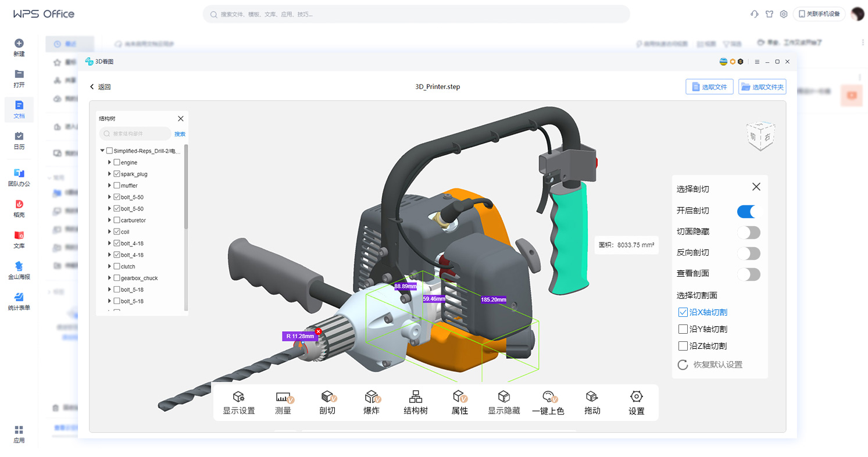
Task: Click the 选取文件 button
Action: 709,87
